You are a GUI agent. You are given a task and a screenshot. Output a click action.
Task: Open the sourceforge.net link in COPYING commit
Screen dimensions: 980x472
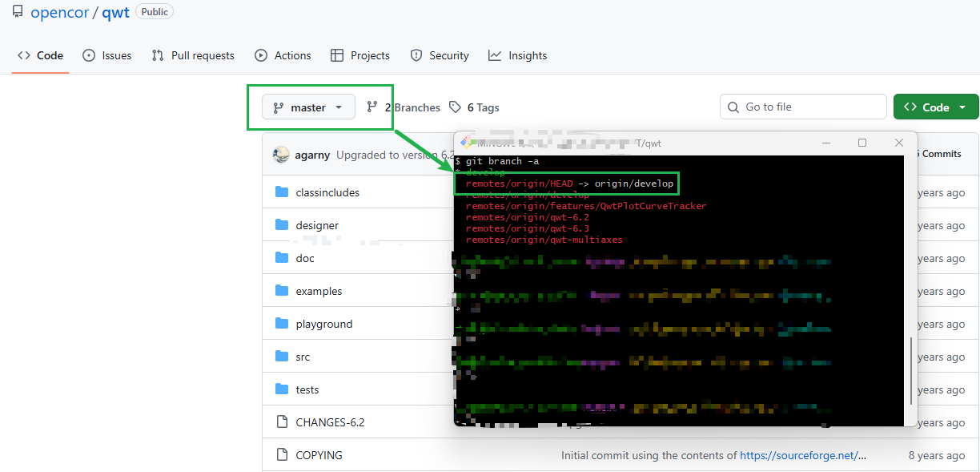point(803,455)
